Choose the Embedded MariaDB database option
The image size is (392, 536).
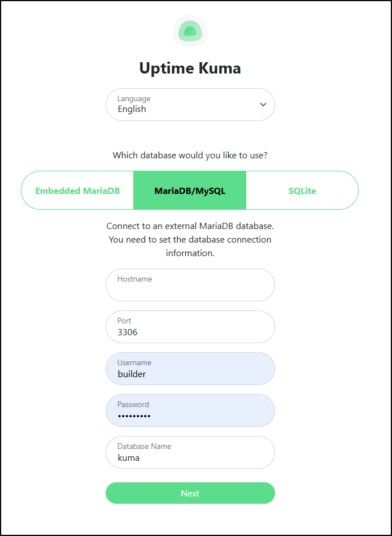click(x=77, y=191)
